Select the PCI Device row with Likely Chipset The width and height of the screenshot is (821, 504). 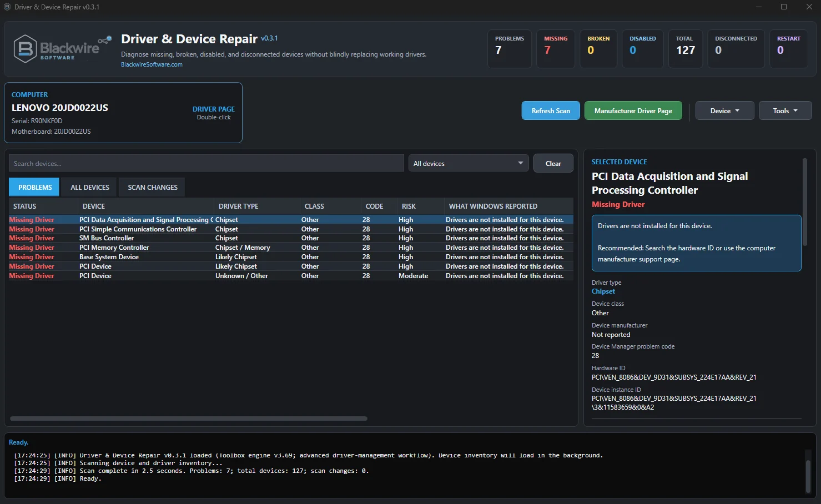tap(291, 266)
